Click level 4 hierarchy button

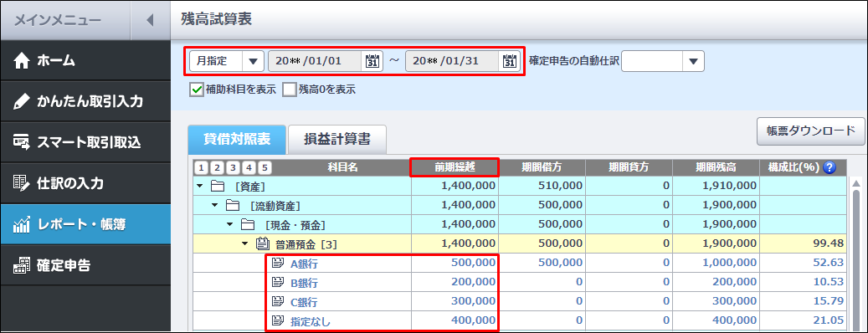pyautogui.click(x=249, y=168)
